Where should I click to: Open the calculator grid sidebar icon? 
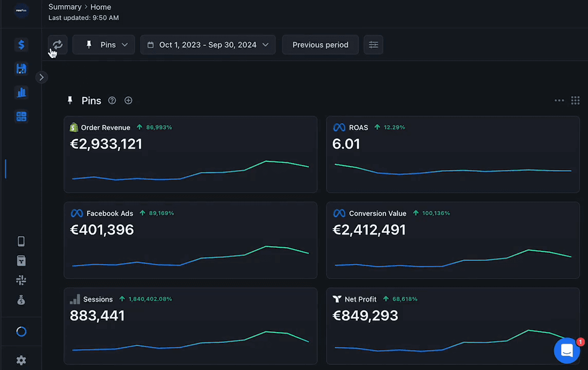point(22,116)
